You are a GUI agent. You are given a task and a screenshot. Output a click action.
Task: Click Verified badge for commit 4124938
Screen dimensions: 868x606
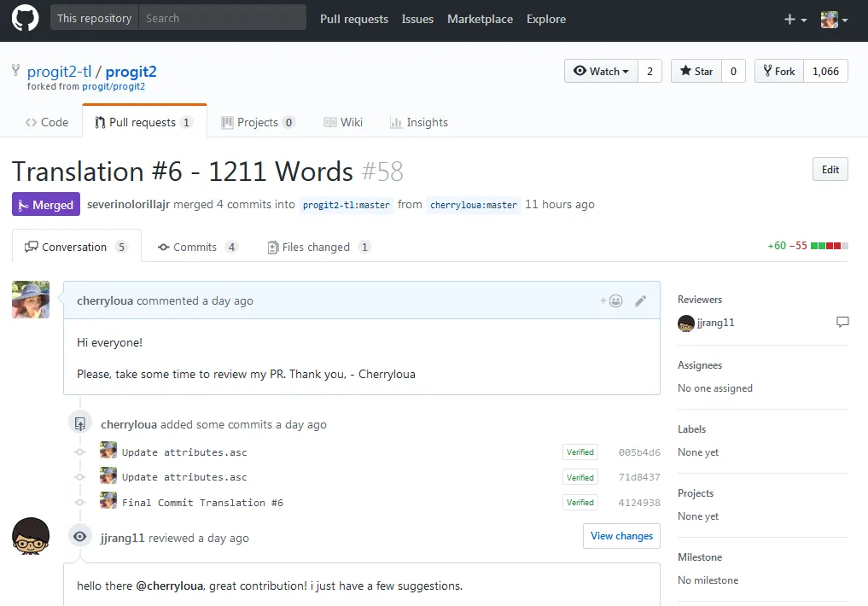pos(580,503)
